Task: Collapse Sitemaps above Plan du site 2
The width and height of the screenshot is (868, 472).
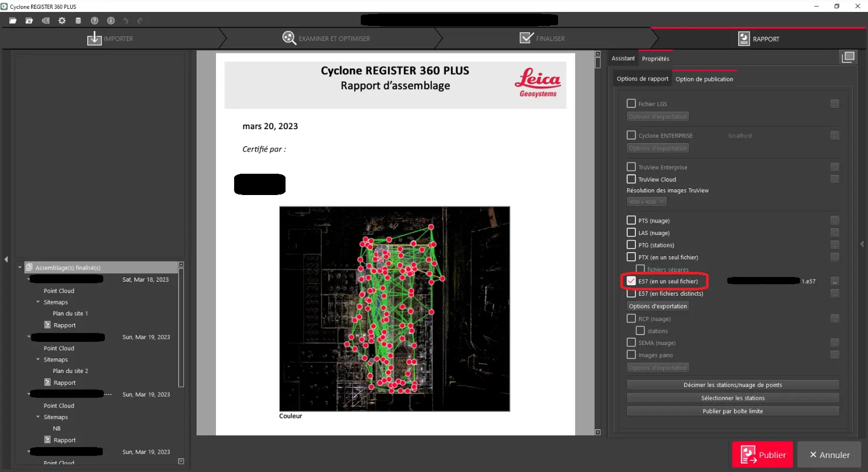Action: coord(38,359)
